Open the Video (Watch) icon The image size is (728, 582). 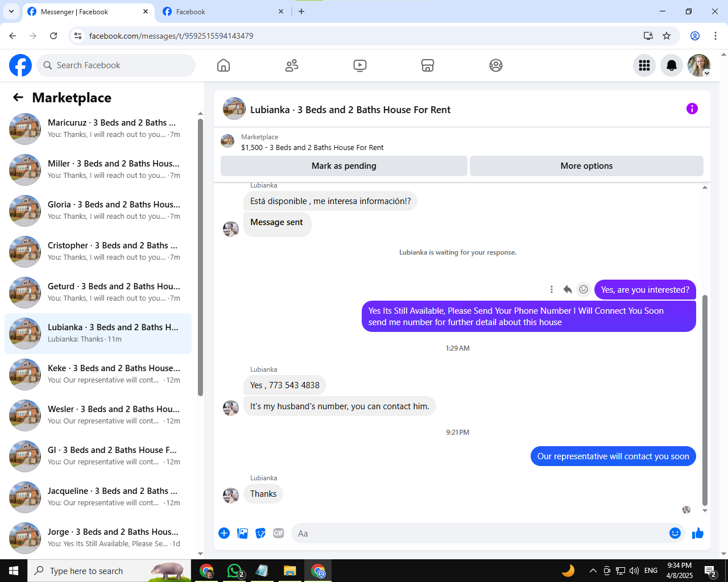click(360, 65)
